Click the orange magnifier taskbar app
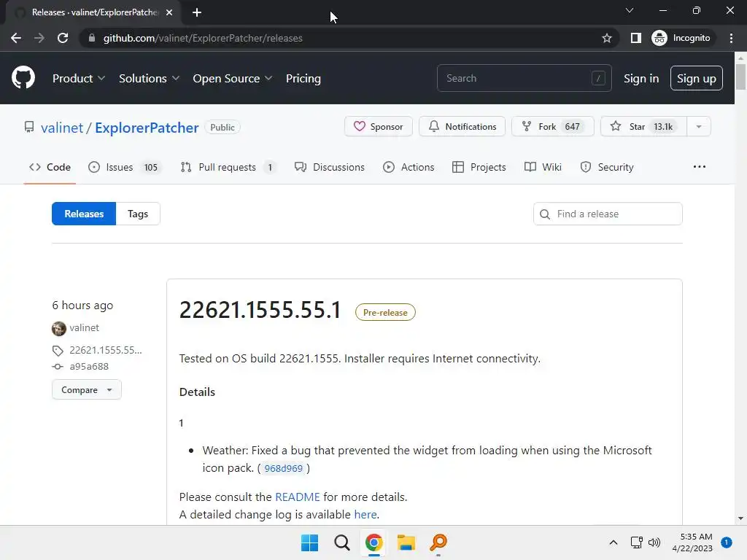Screen dimensions: 747x560 coord(438,542)
